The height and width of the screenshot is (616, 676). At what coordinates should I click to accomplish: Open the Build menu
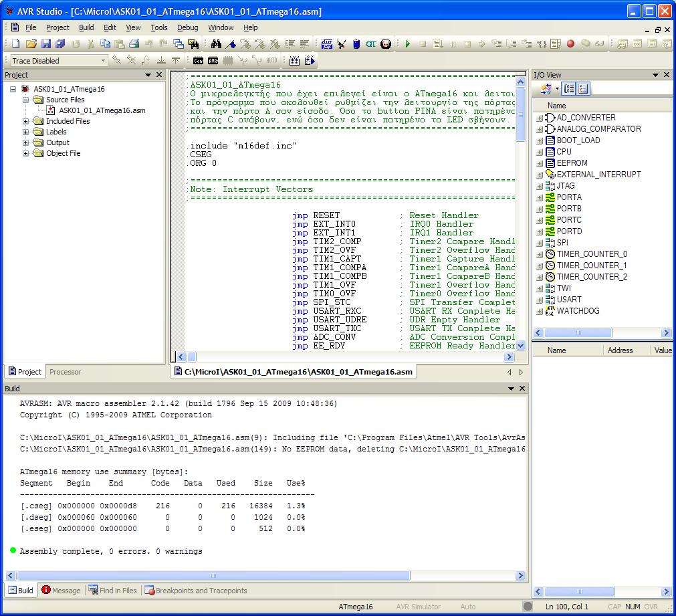pyautogui.click(x=86, y=27)
